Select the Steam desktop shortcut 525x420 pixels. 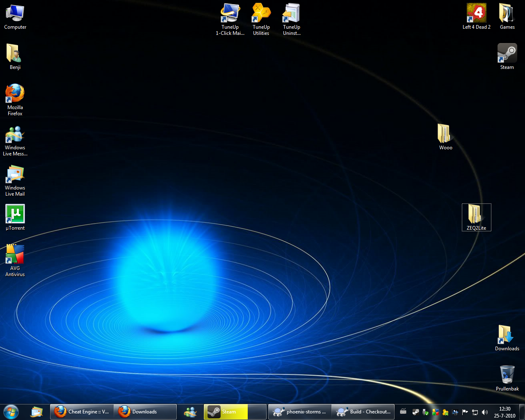click(x=507, y=54)
